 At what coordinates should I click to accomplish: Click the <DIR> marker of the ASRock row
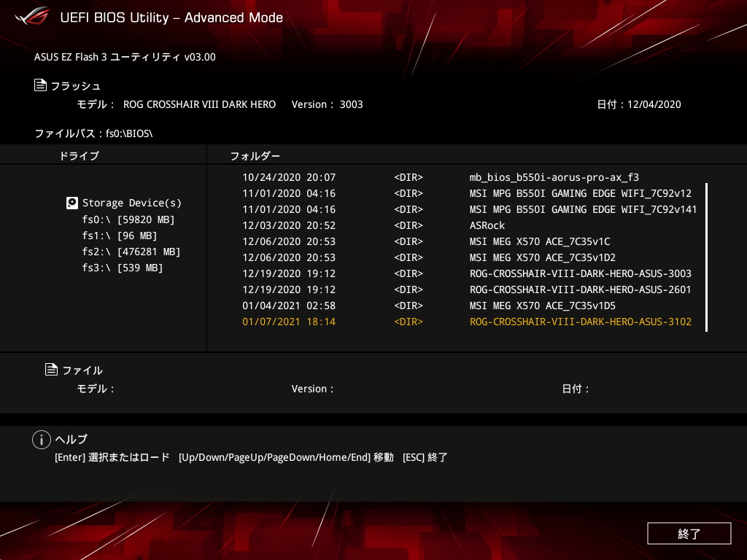coord(409,226)
